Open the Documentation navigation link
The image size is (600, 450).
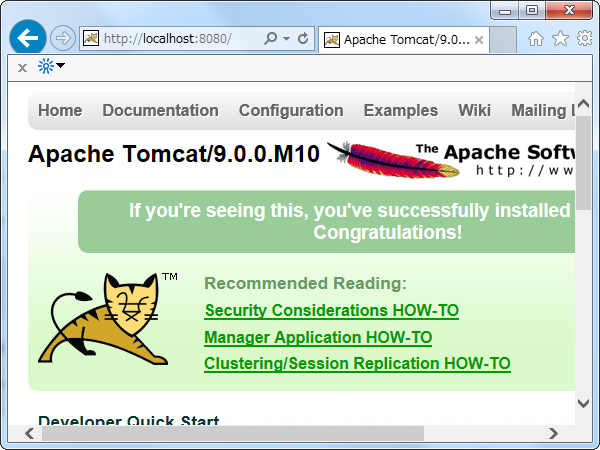pyautogui.click(x=160, y=110)
